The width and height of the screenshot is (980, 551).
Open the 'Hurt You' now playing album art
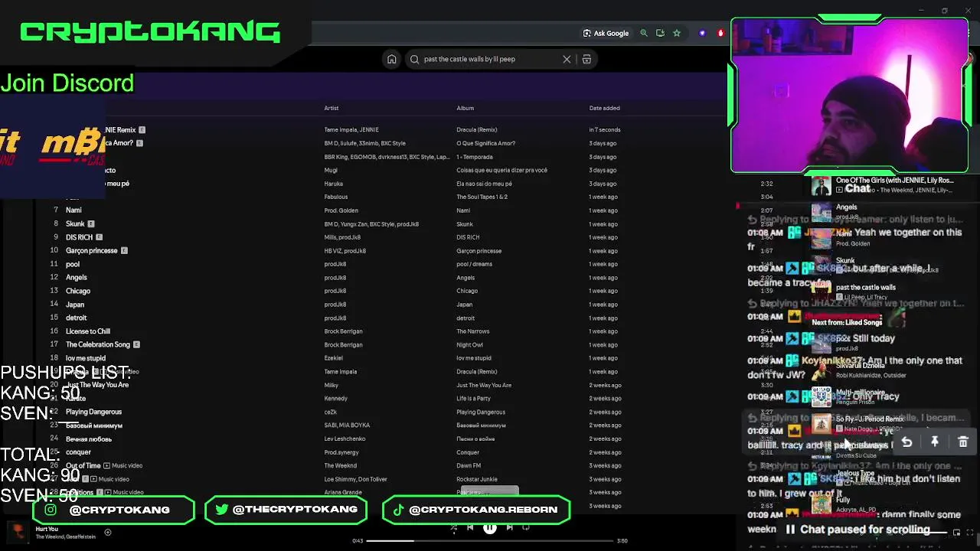point(17,531)
